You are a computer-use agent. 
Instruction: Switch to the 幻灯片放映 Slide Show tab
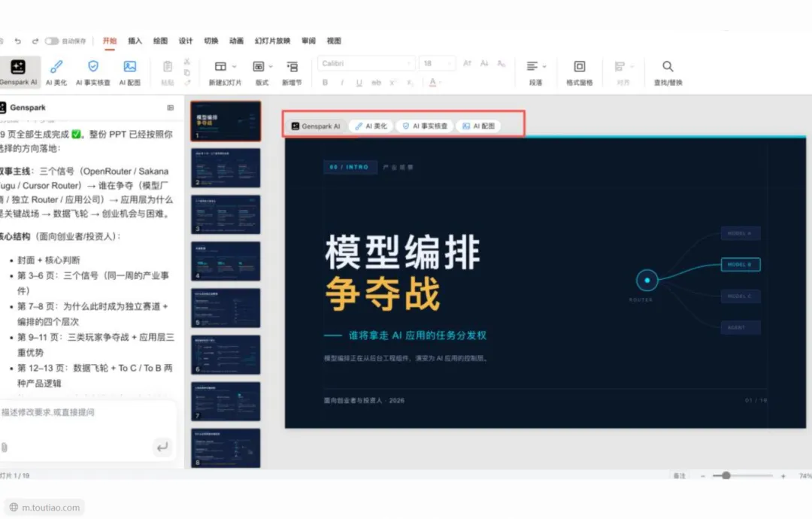[272, 41]
